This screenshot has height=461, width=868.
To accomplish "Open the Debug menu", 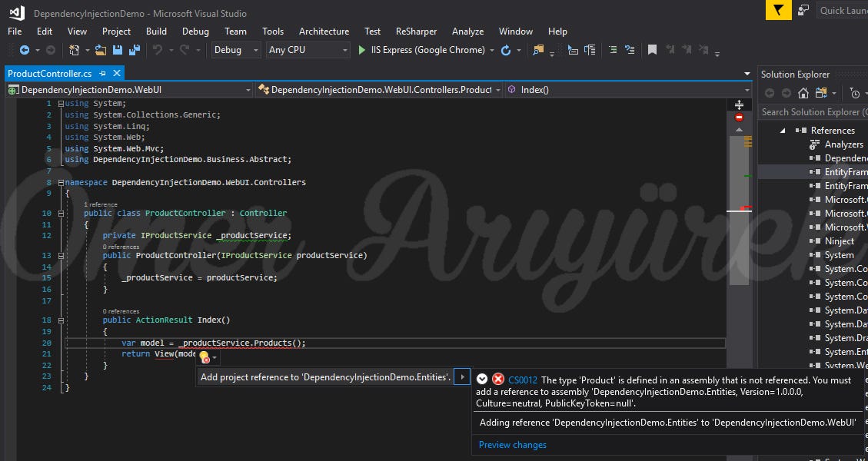I will point(195,32).
